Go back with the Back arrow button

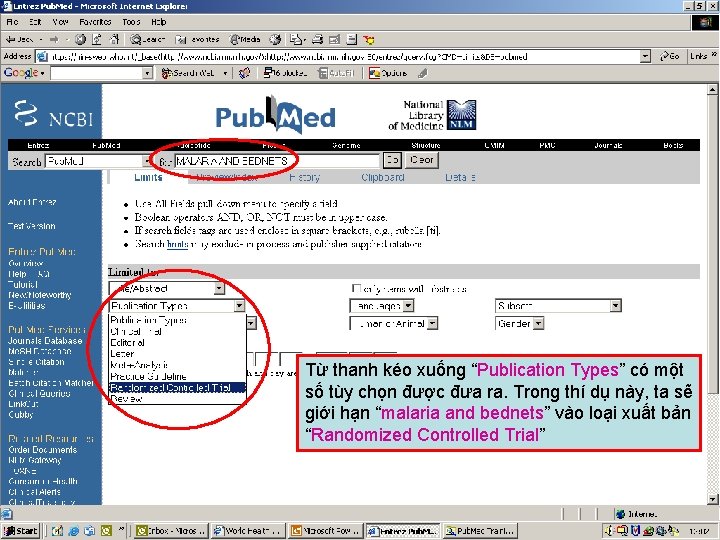click(x=18, y=39)
